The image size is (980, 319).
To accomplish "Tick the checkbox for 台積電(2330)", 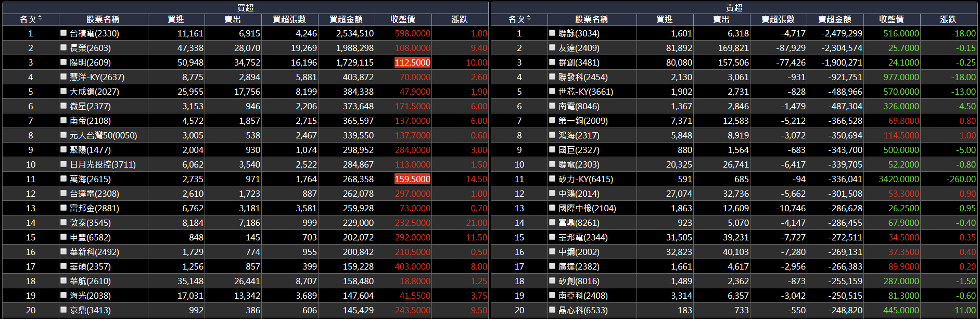I will pyautogui.click(x=63, y=33).
